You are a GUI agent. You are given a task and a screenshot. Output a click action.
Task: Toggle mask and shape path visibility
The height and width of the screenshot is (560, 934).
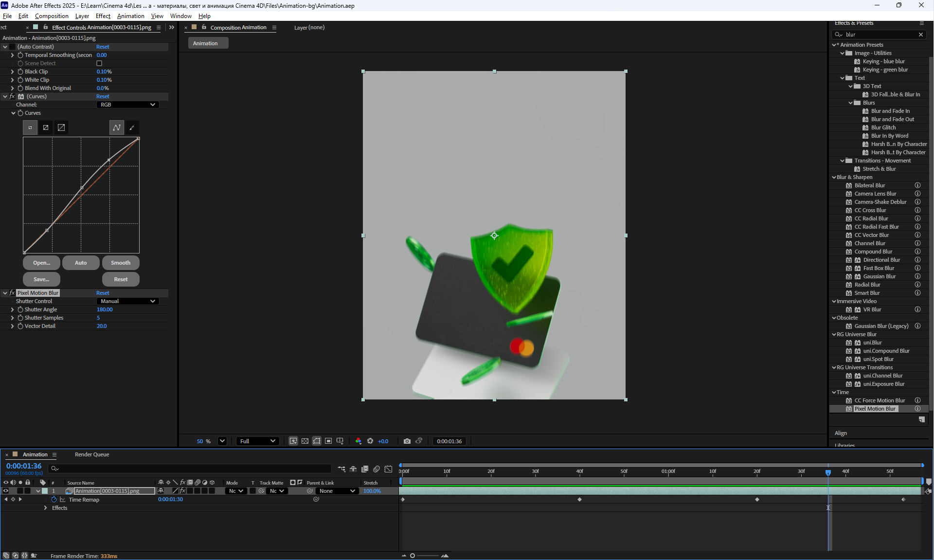[317, 441]
